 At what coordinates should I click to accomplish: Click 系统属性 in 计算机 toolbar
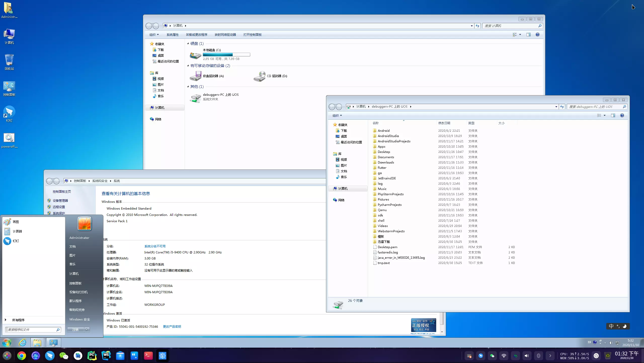point(173,35)
